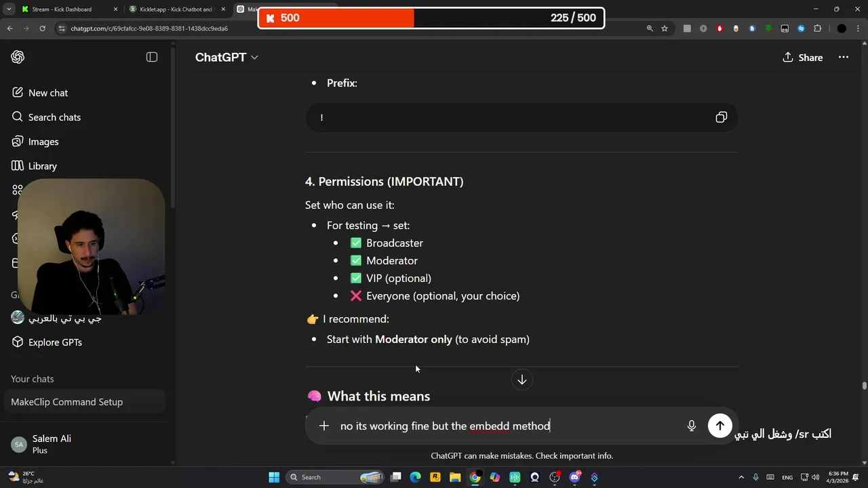Click the ENG language indicator
Image resolution: width=868 pixels, height=488 pixels.
tap(787, 477)
